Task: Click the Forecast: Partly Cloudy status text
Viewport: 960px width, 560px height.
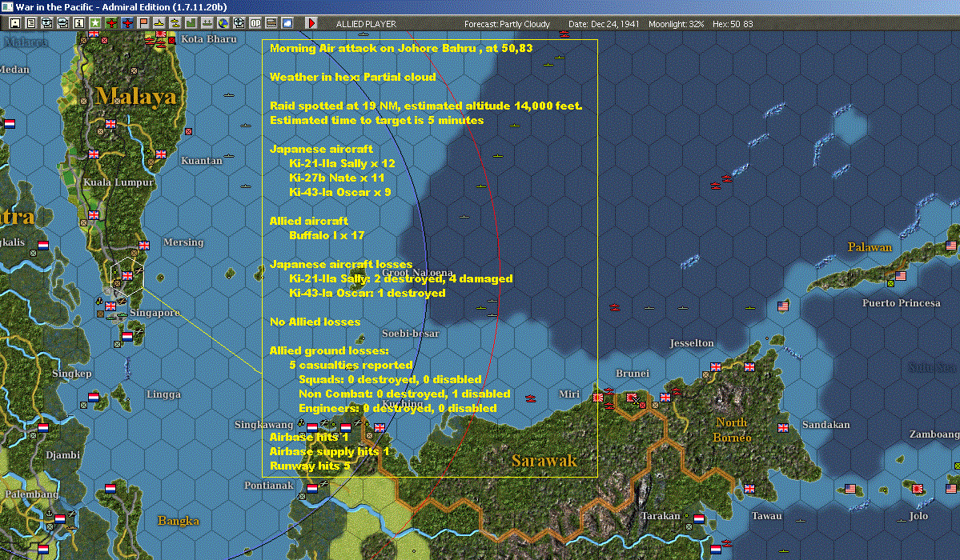Action: [x=507, y=24]
